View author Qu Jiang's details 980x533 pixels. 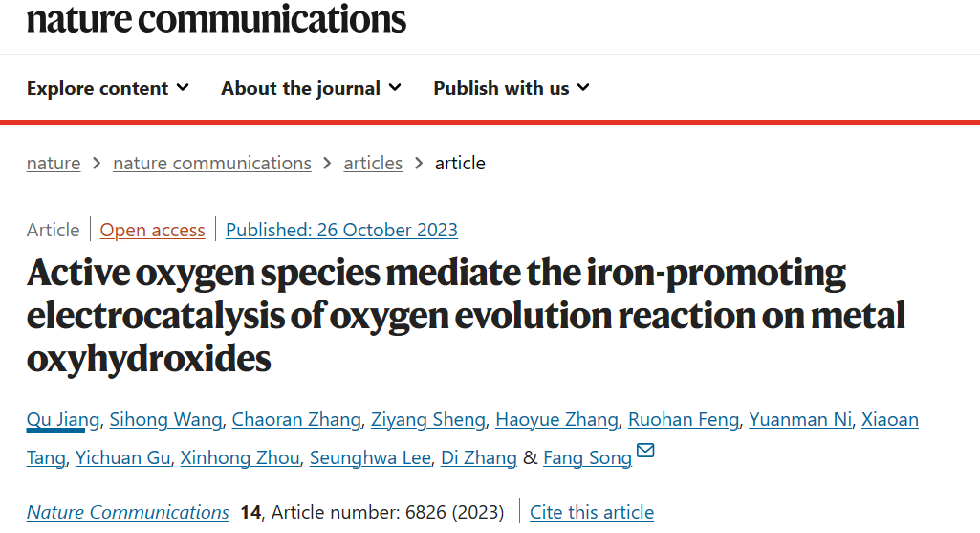tap(62, 420)
